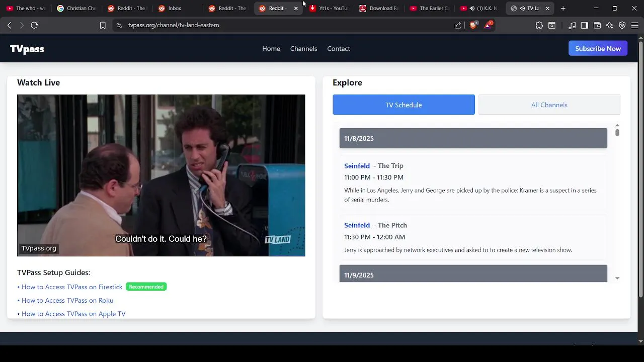The height and width of the screenshot is (362, 644).
Task: Click the TVpass site logo
Action: click(27, 49)
